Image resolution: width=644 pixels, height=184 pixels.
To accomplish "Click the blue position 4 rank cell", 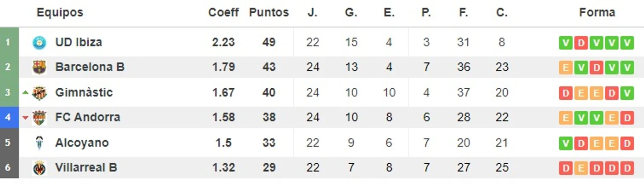I will (x=9, y=117).
